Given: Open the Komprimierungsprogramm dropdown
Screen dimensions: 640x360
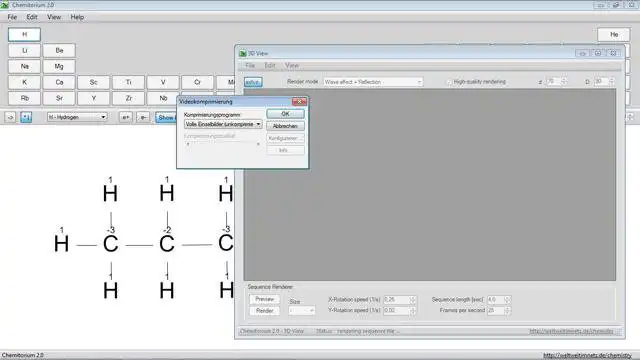Looking at the screenshot, I should coord(223,124).
